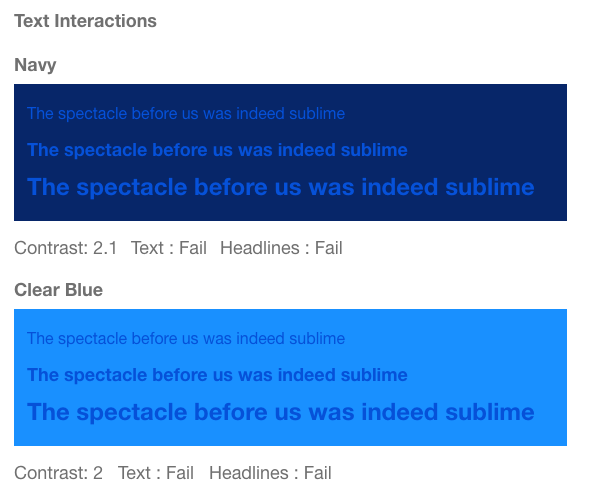Click the large headline text on Navy
The height and width of the screenshot is (499, 593).
281,187
